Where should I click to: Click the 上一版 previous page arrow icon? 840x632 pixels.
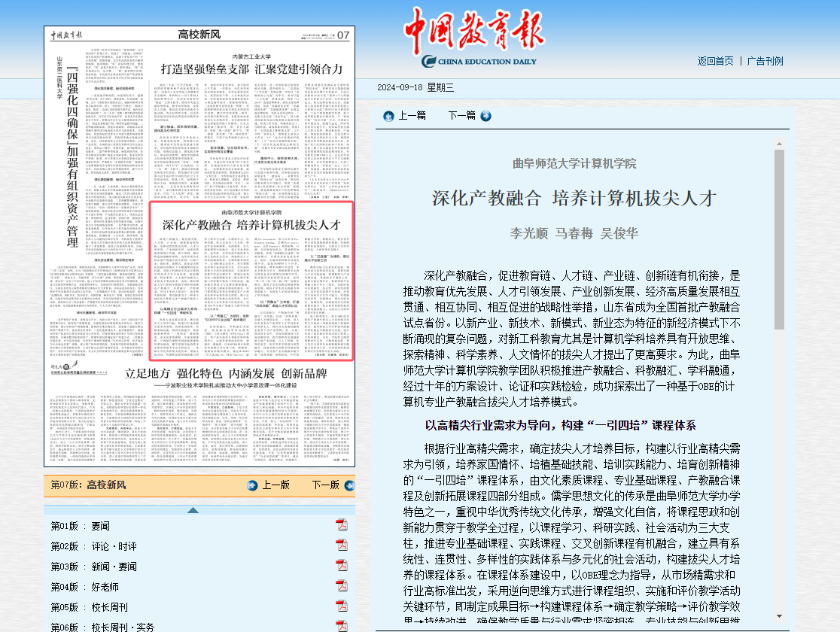pos(253,485)
